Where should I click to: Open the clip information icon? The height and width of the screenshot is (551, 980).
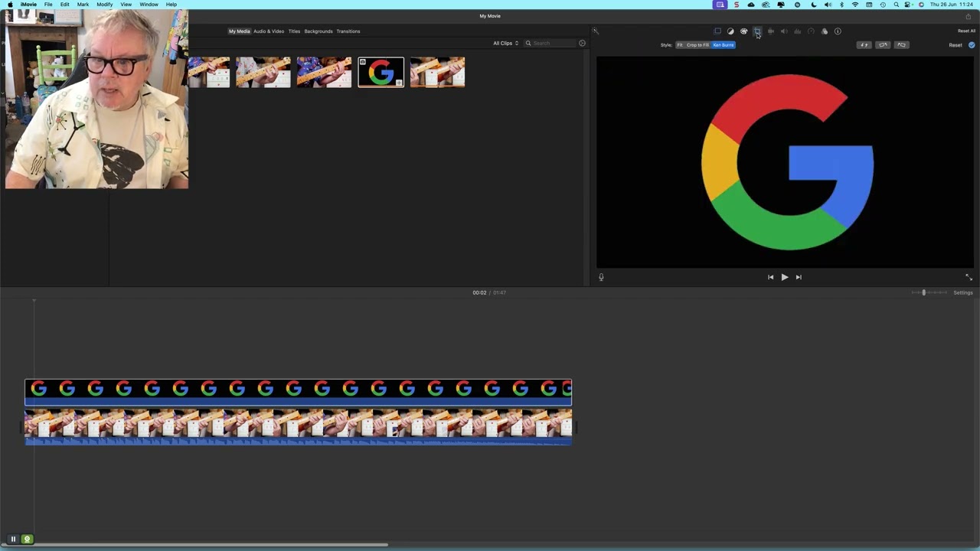pyautogui.click(x=838, y=31)
